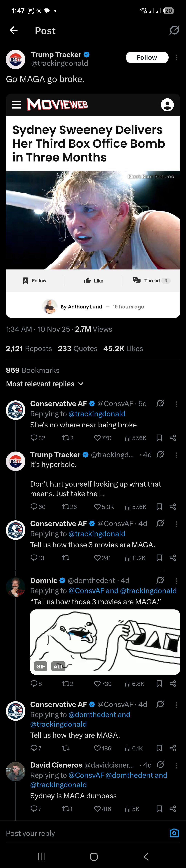View the 233 Quotes list
186x868 pixels.
(77, 348)
